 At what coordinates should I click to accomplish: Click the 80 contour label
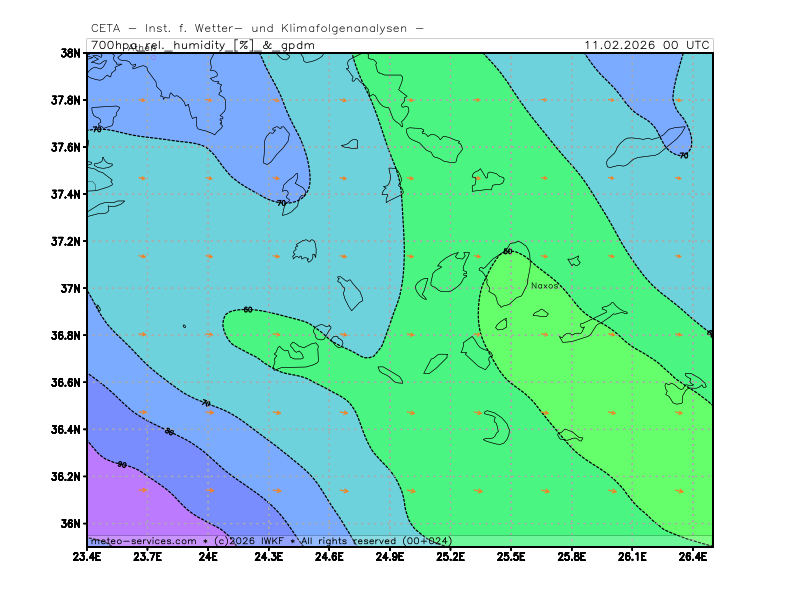click(x=169, y=432)
